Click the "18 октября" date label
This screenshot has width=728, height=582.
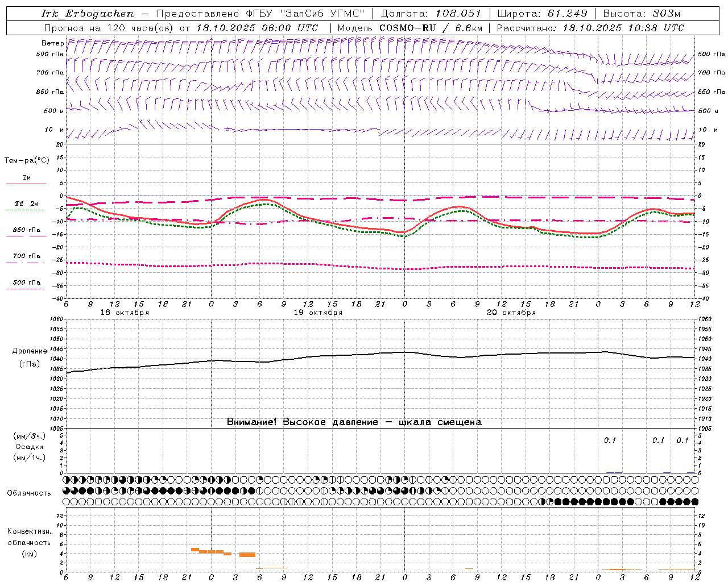coord(125,313)
